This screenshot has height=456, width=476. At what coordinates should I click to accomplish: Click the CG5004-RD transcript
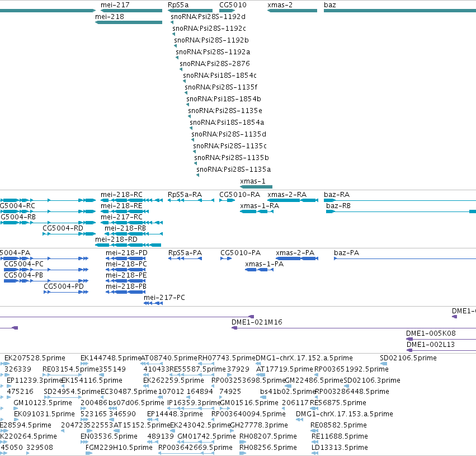point(69,234)
